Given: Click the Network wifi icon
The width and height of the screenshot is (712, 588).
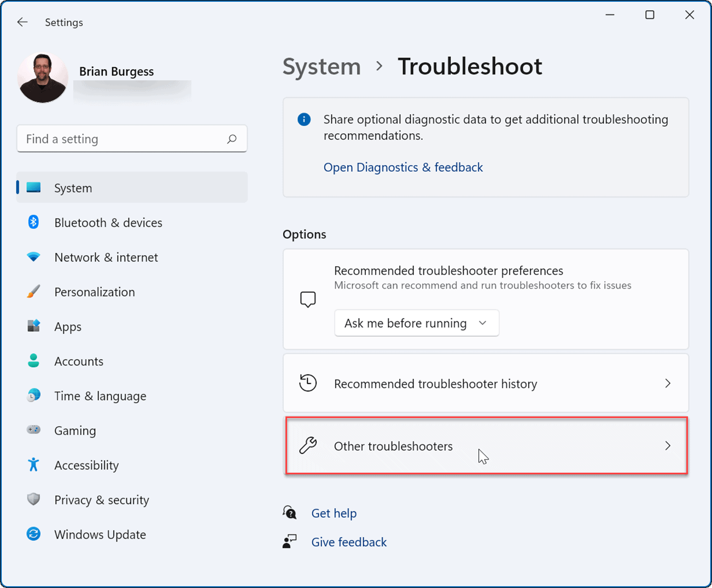Looking at the screenshot, I should pyautogui.click(x=33, y=257).
